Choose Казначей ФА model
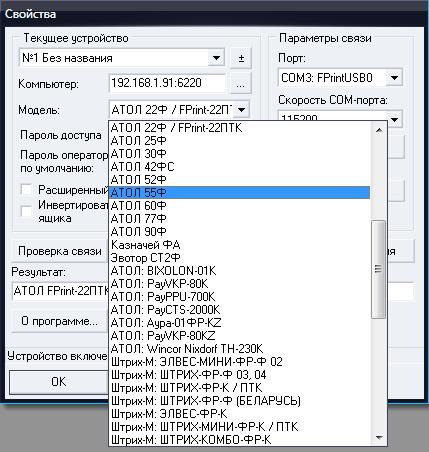The width and height of the screenshot is (429, 452). (239, 245)
